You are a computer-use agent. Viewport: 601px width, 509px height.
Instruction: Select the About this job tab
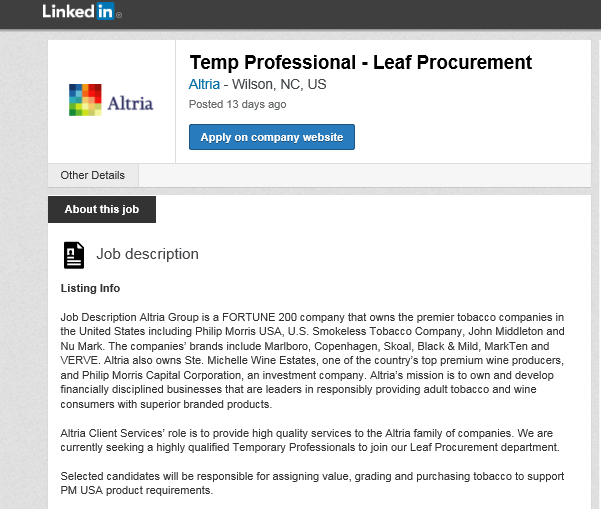click(102, 210)
